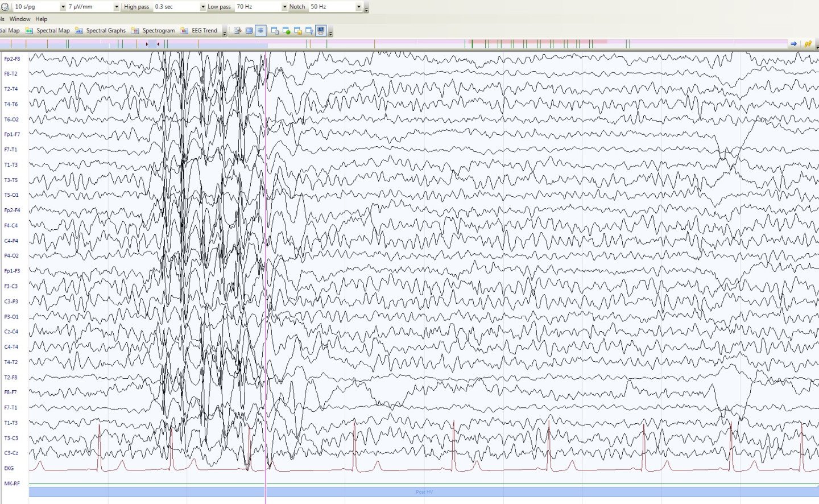The image size is (819, 504).
Task: Open the EEG Trend view
Action: tap(199, 31)
